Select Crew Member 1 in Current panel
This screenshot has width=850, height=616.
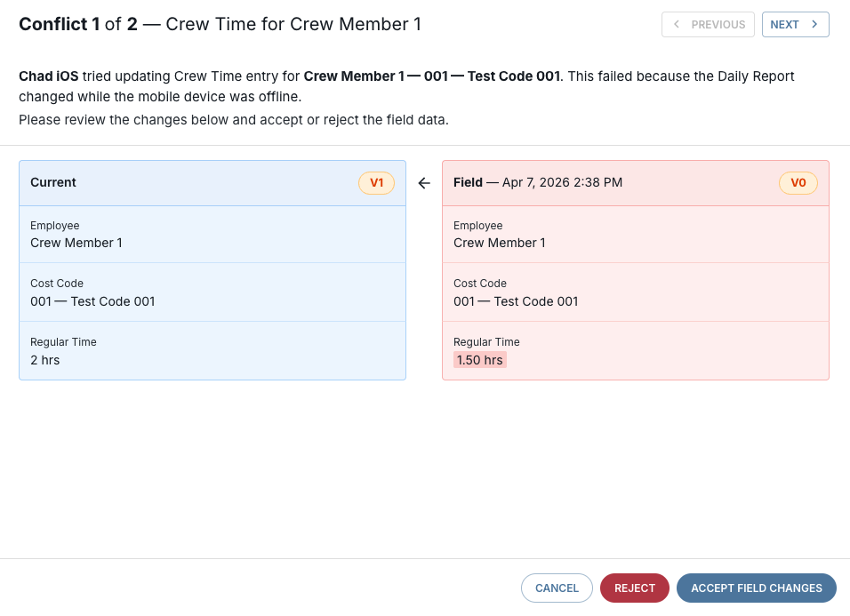tap(76, 243)
